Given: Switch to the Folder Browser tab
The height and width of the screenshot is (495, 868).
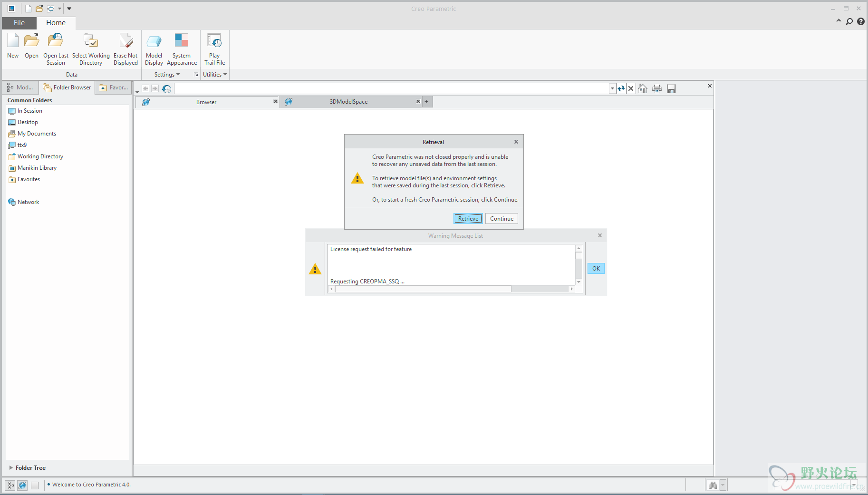Looking at the screenshot, I should tap(67, 87).
